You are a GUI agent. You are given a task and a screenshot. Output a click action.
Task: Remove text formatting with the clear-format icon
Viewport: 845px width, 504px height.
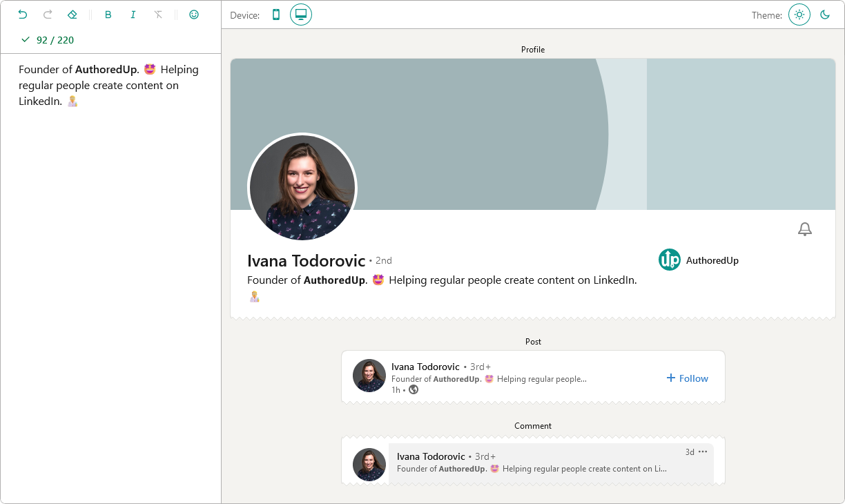point(158,14)
